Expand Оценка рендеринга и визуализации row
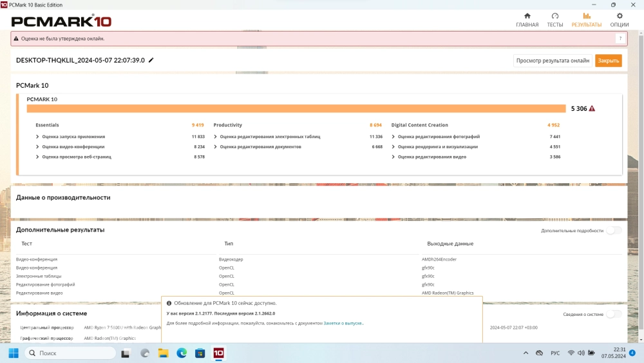 point(393,147)
